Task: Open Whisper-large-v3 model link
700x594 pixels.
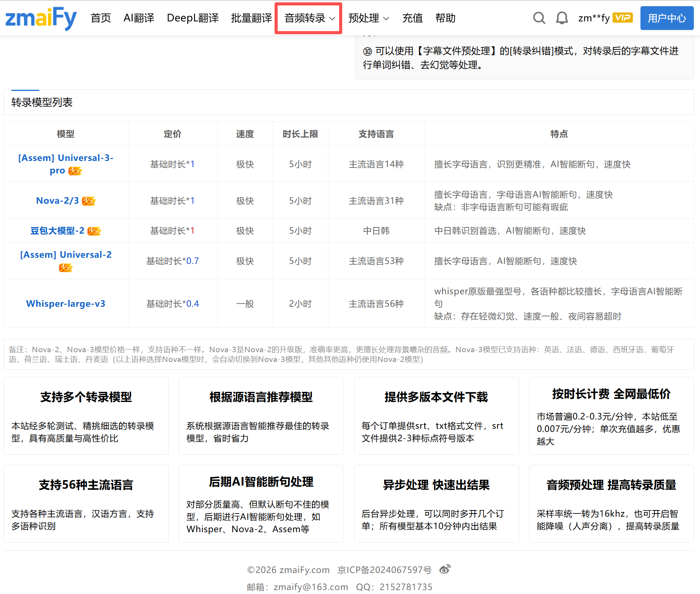Action: 66,304
